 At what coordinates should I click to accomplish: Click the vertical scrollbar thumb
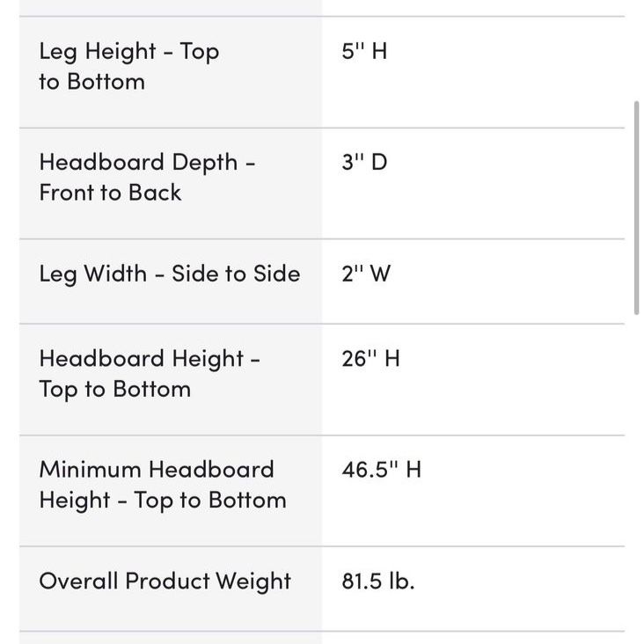tap(636, 208)
